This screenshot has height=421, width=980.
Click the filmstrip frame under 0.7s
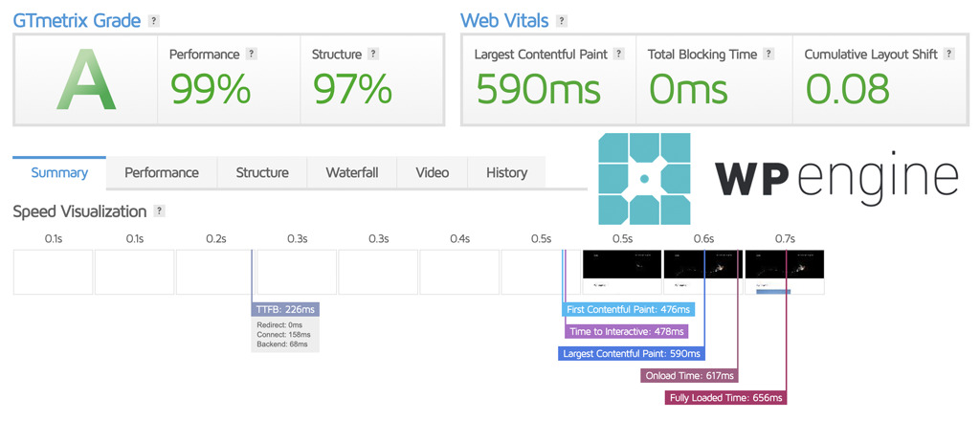click(785, 273)
